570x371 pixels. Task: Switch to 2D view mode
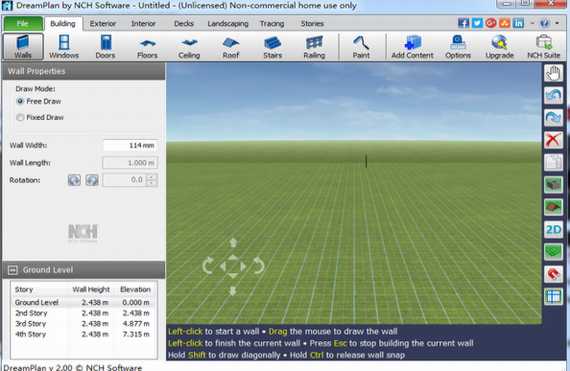click(553, 229)
